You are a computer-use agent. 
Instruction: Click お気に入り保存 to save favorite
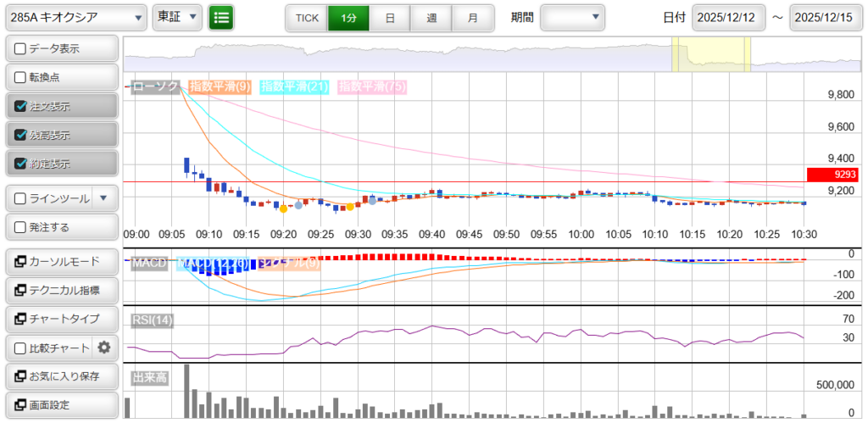pyautogui.click(x=61, y=376)
